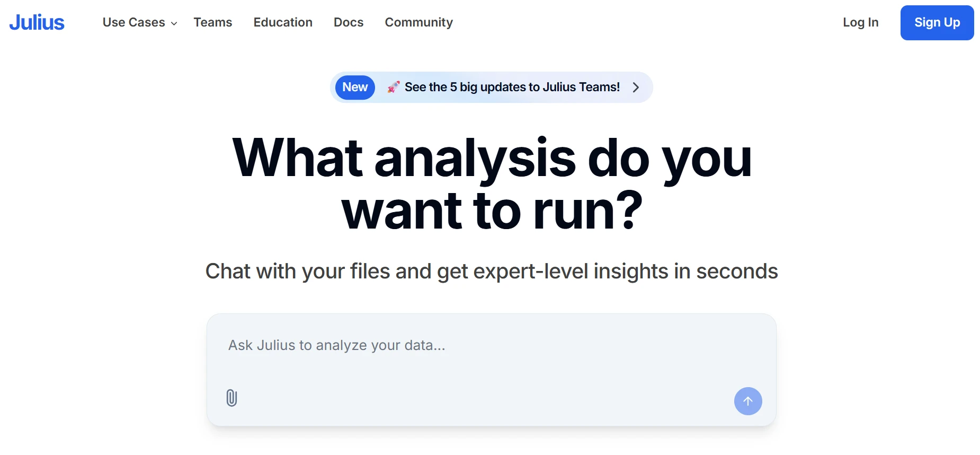
Task: Click the "Chat with your files" subheading
Action: pyautogui.click(x=491, y=272)
